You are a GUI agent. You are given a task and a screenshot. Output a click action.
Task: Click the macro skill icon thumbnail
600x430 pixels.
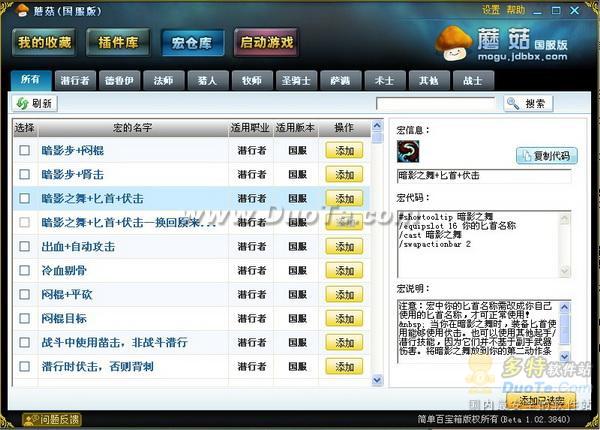point(408,151)
